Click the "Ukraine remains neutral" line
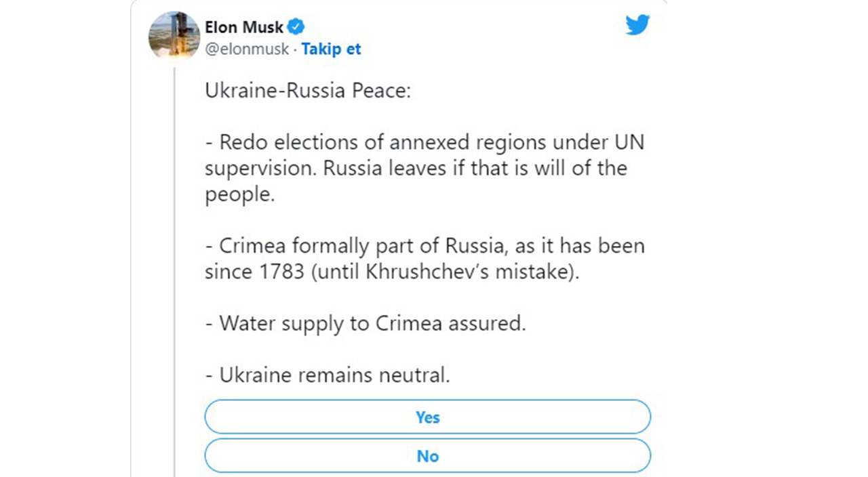The width and height of the screenshot is (868, 477). tap(328, 375)
